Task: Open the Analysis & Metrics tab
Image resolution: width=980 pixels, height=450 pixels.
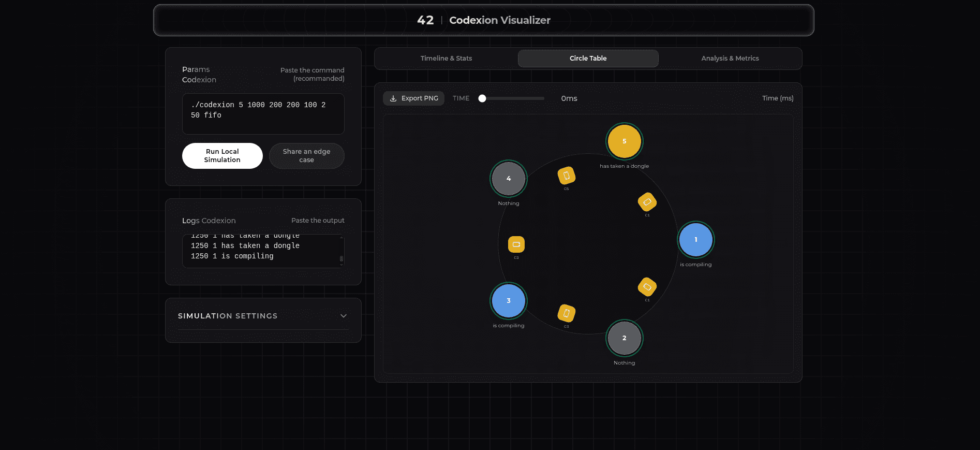Action: click(730, 59)
